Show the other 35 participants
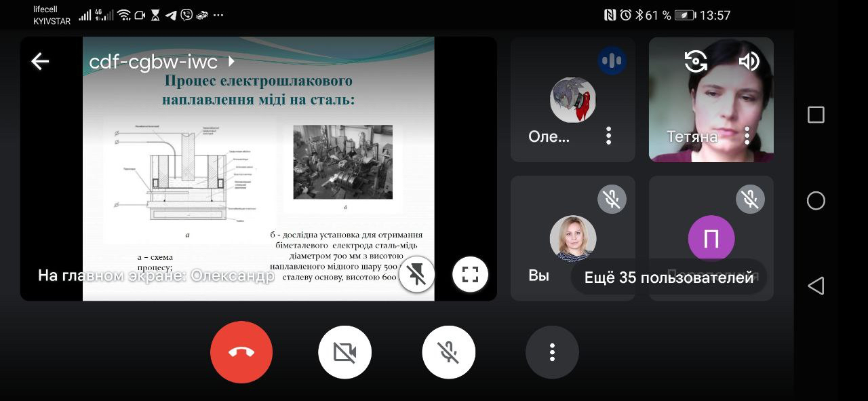Viewport: 868px width, 401px height. [x=669, y=277]
